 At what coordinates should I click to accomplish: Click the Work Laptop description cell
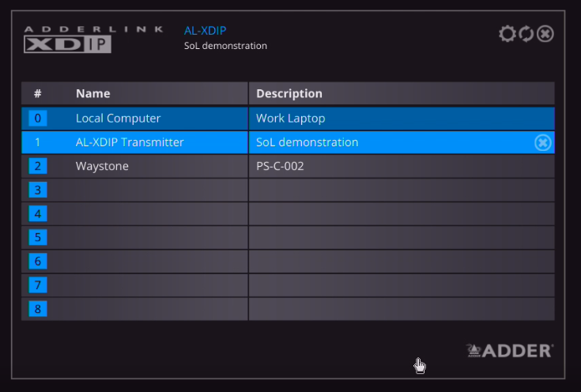point(290,119)
